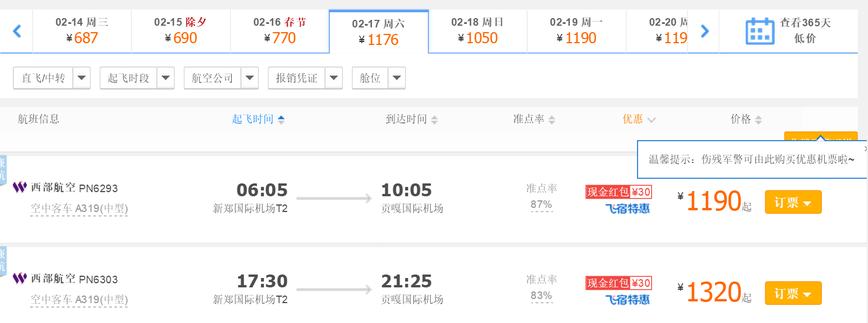Image resolution: width=868 pixels, height=323 pixels.
Task: Sort flights by 准点率
Action: coord(534,119)
